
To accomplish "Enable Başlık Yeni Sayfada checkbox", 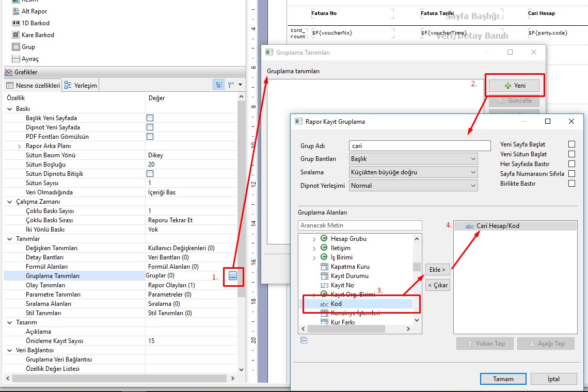I will click(x=150, y=118).
